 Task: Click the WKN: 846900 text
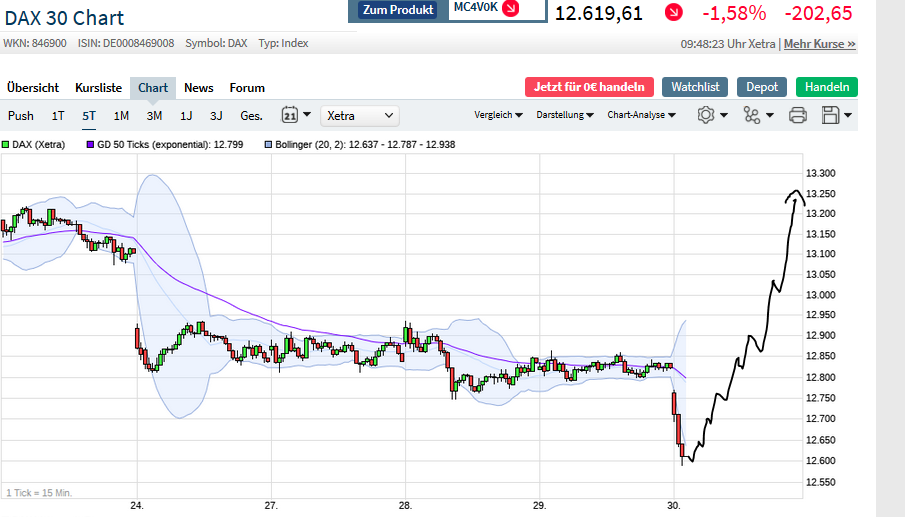[x=35, y=43]
